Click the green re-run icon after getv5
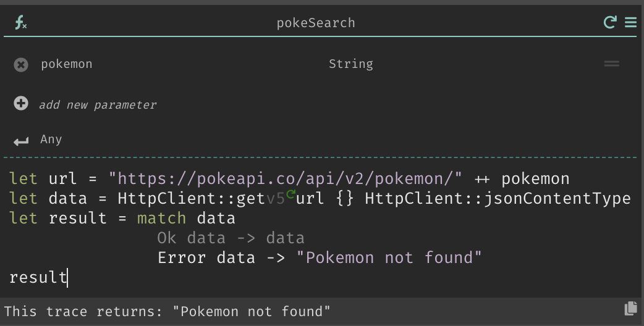This screenshot has height=326, width=644. pos(290,194)
